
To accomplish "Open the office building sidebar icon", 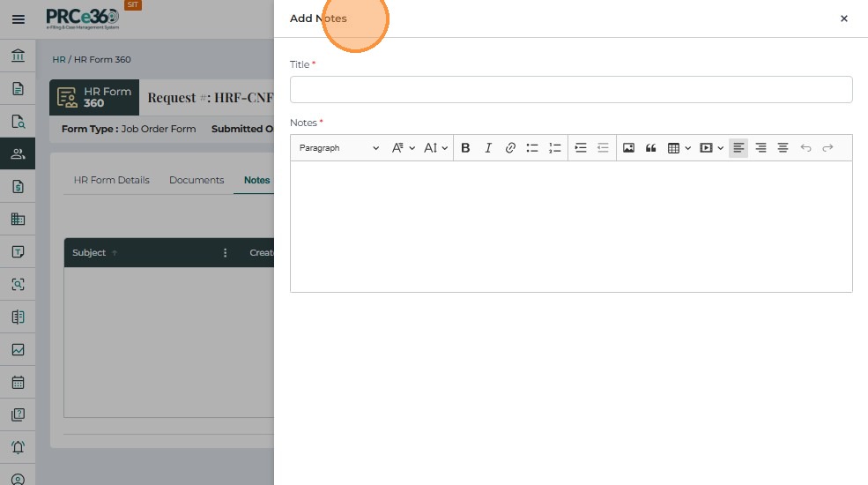I will pyautogui.click(x=18, y=220).
